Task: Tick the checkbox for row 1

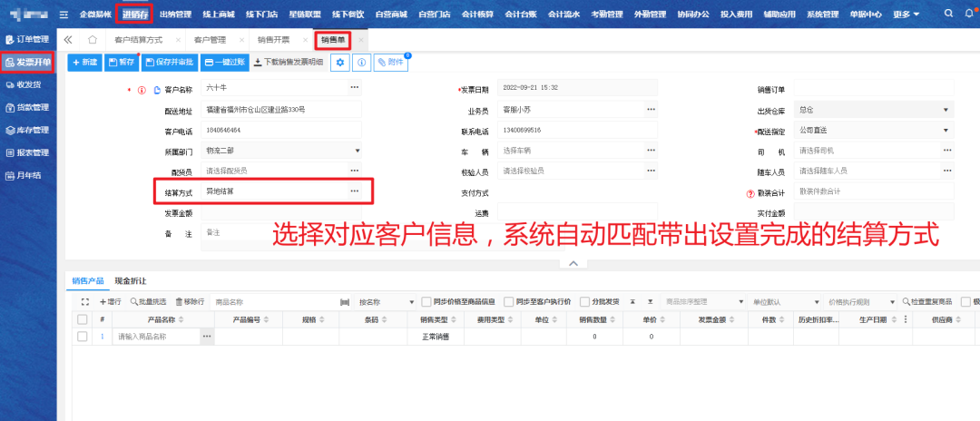Action: 83,336
